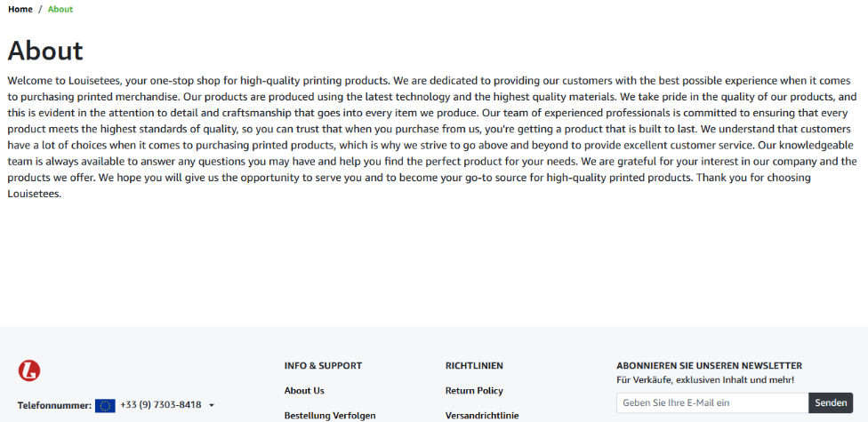
Task: Click the RICHTLINIEN footer heading
Action: coord(474,365)
